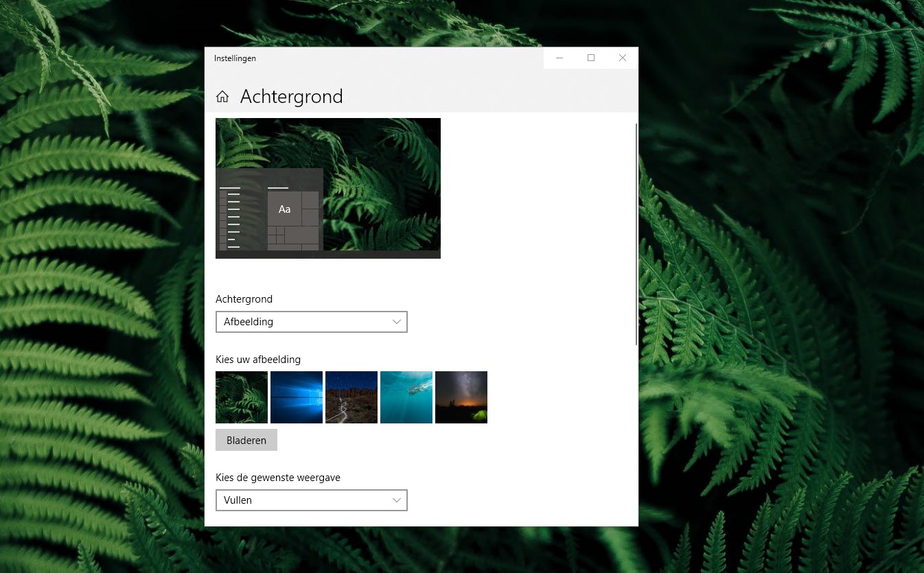Select the green fern wallpaper thumbnail

click(x=242, y=397)
